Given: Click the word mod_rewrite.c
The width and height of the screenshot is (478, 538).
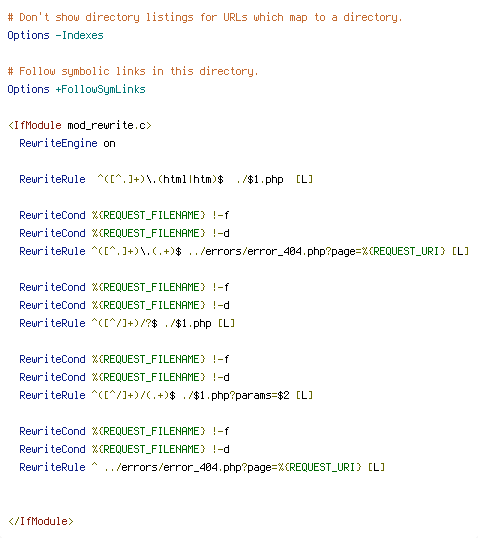Looking at the screenshot, I should coord(106,125).
